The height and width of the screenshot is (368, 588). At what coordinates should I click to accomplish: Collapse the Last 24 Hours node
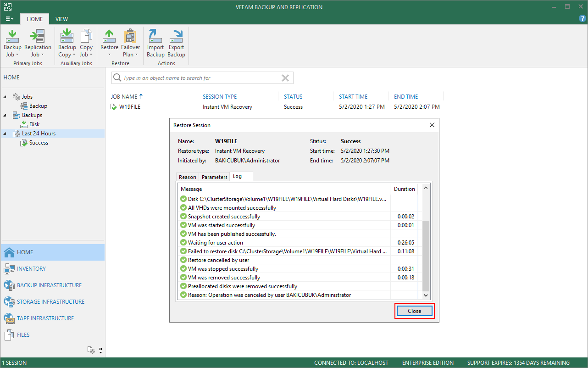6,134
